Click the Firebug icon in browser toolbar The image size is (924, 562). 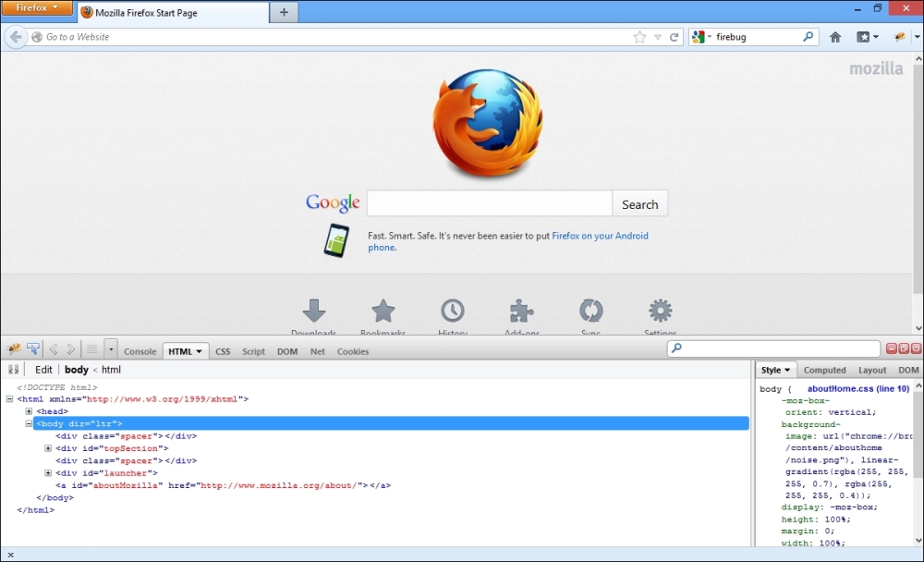(899, 37)
